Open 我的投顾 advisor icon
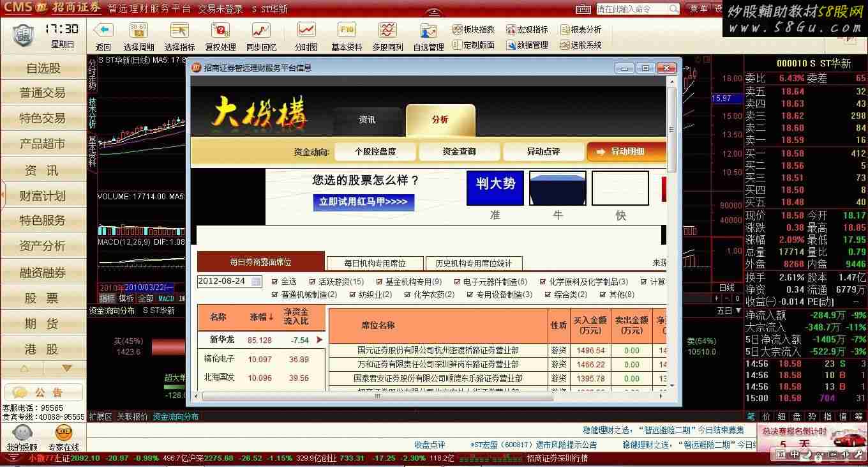This screenshot has width=868, height=467. click(21, 433)
